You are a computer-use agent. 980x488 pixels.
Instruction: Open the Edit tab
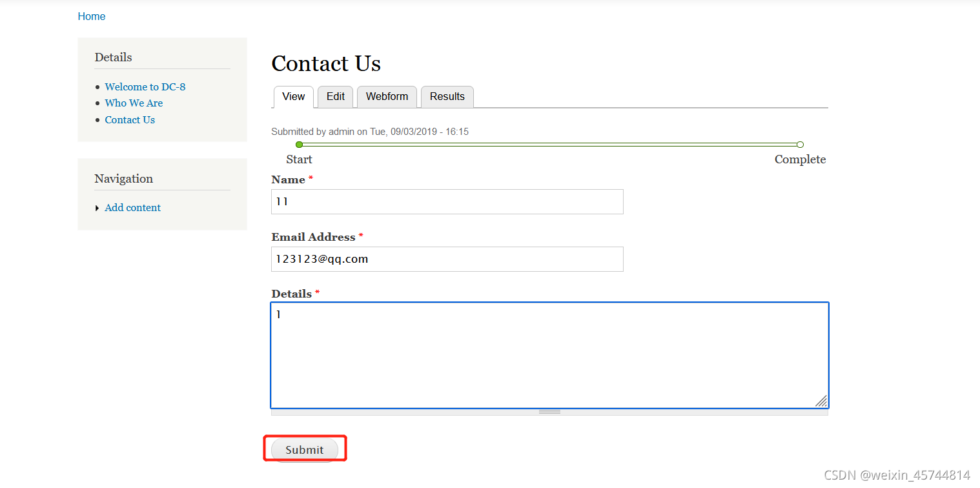coord(335,97)
